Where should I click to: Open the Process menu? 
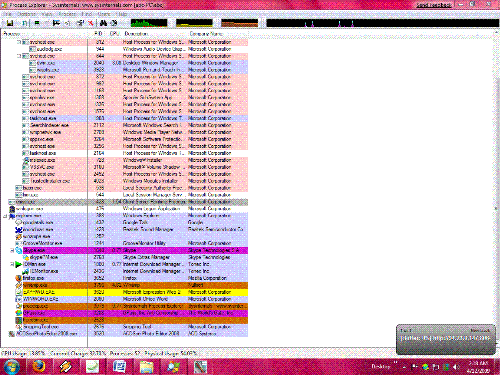pos(67,14)
